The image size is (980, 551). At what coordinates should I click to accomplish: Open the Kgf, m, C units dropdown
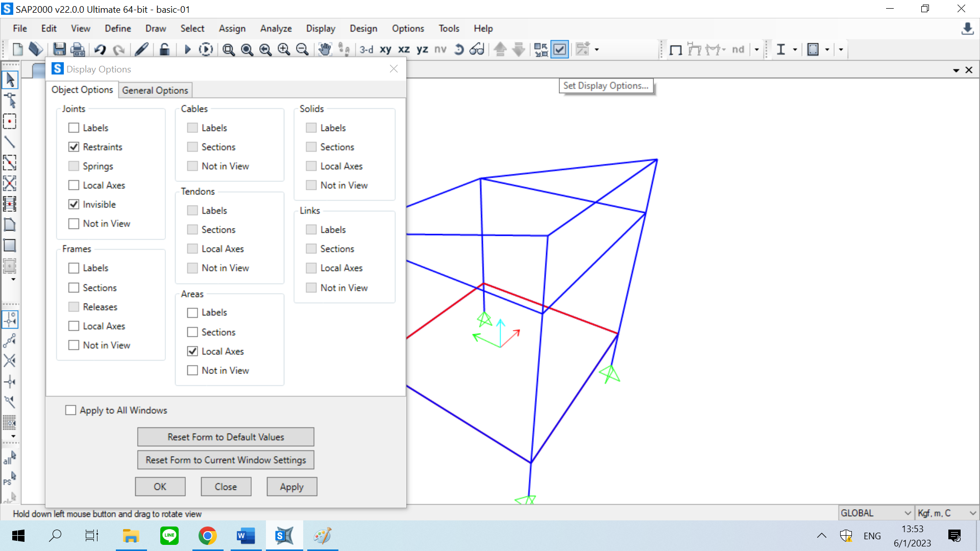tap(972, 513)
